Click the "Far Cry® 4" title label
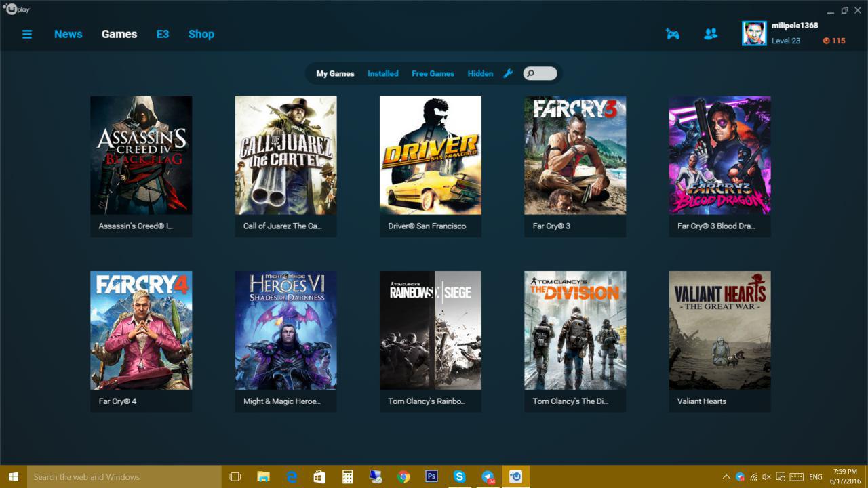The width and height of the screenshot is (868, 488). 117,401
